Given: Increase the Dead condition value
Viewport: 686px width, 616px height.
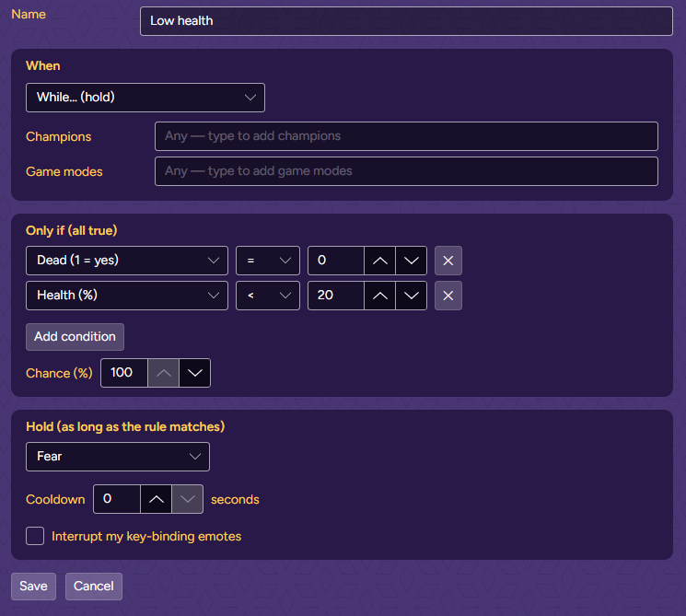Looking at the screenshot, I should (379, 261).
